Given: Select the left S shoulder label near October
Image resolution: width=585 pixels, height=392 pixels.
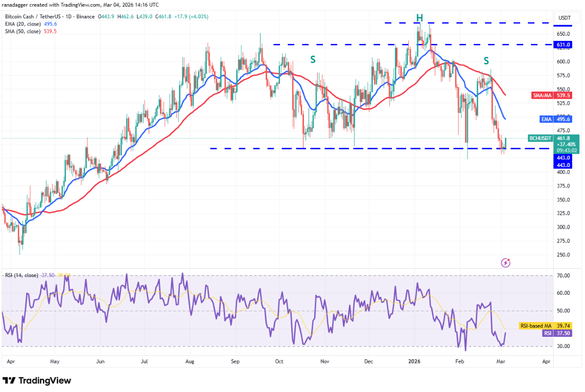Looking at the screenshot, I should [313, 60].
